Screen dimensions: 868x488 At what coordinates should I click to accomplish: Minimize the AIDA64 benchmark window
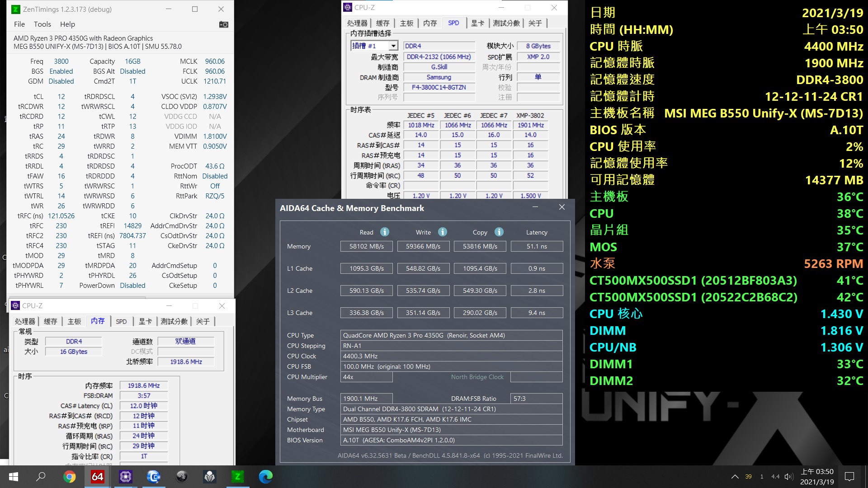coord(535,207)
